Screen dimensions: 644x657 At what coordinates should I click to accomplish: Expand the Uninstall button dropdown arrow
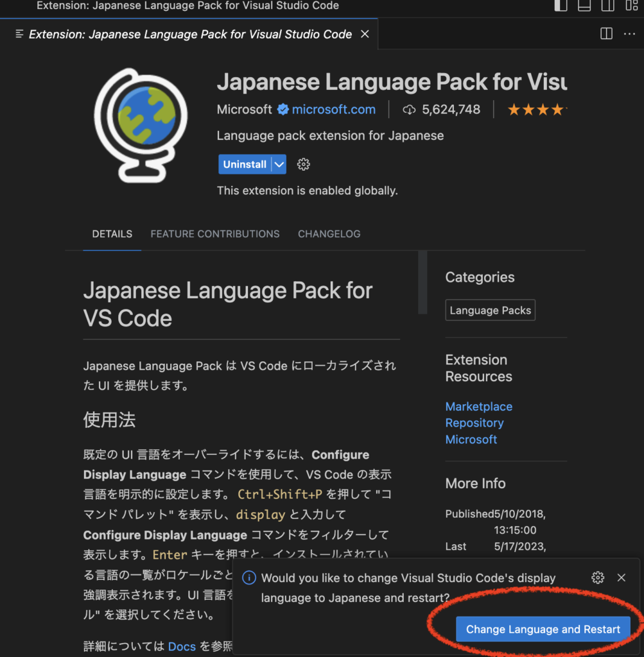point(279,165)
